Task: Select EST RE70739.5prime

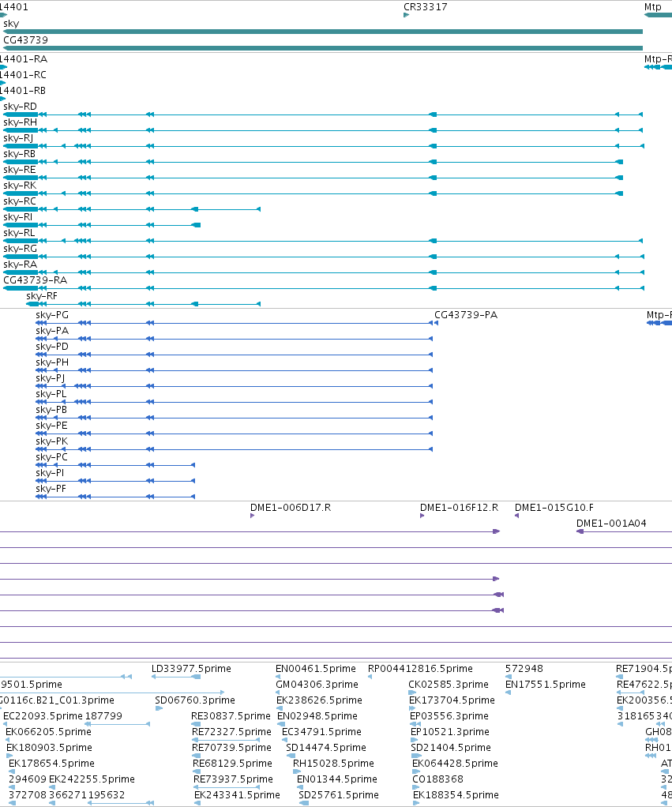Action: pyautogui.click(x=231, y=748)
